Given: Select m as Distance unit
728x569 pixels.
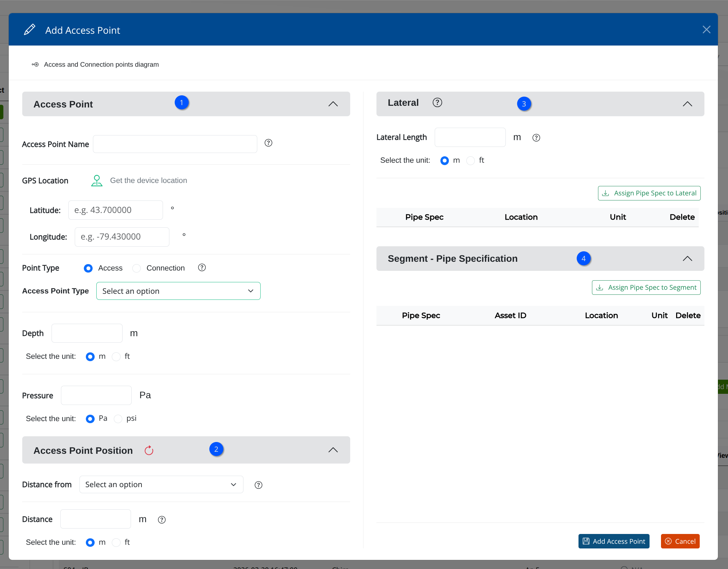Looking at the screenshot, I should [x=90, y=542].
